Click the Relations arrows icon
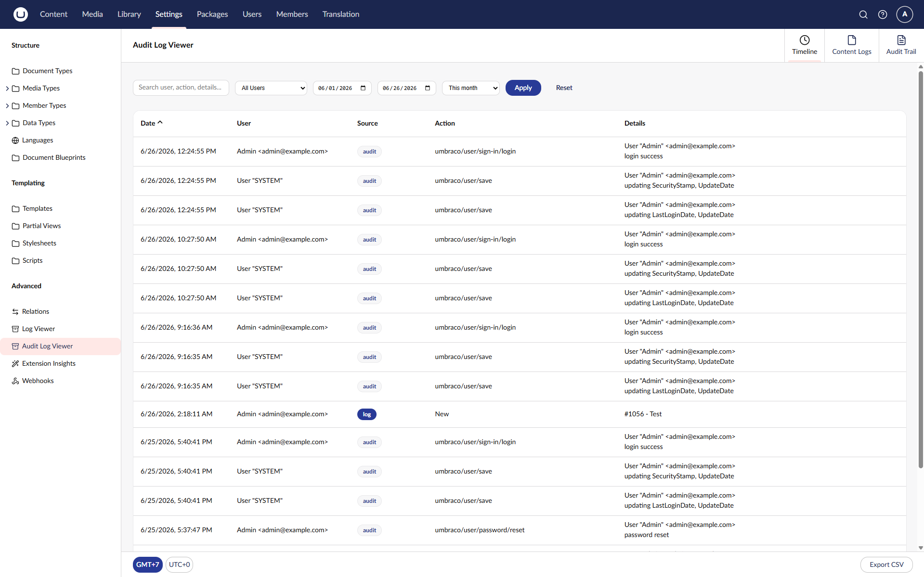Viewport: 924px width, 577px height. [x=15, y=312]
